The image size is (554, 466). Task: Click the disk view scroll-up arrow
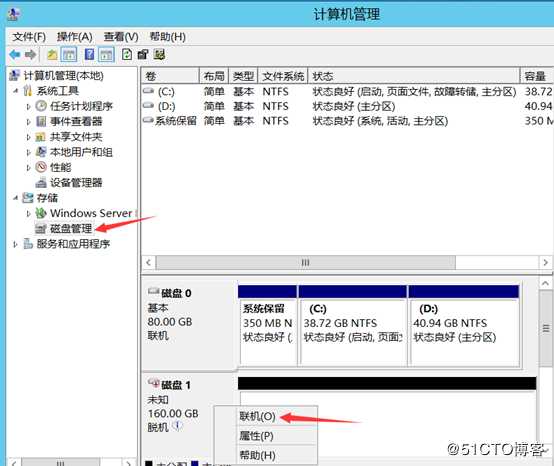click(545, 283)
